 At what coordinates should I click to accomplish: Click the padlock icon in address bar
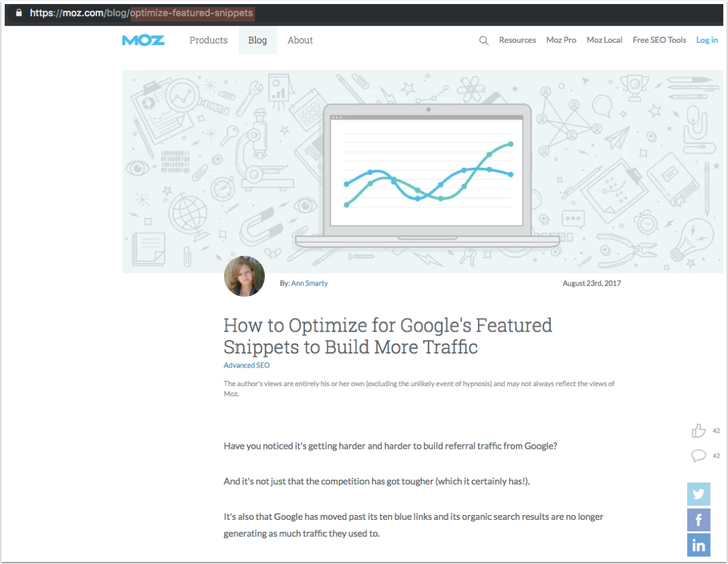point(19,13)
